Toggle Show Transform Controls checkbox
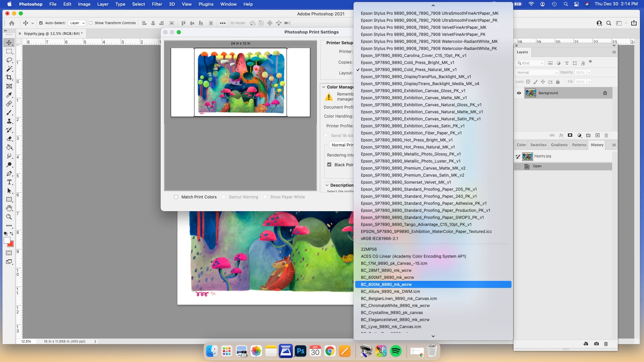 (91, 23)
